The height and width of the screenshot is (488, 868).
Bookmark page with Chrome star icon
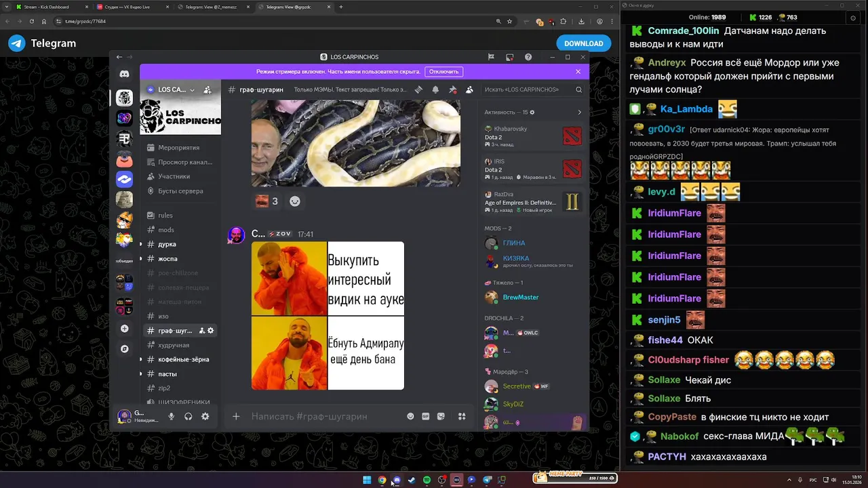pyautogui.click(x=509, y=21)
